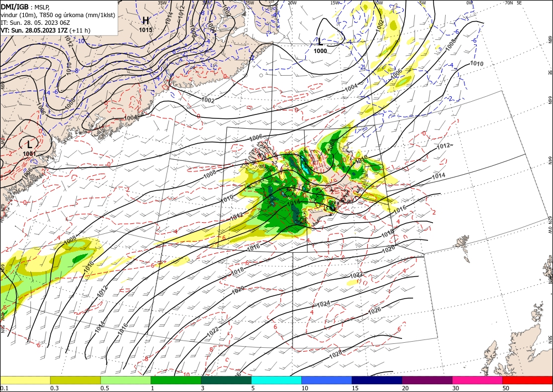Click the yellow 0.1 precipitation legend swatch
This screenshot has width=553, height=392.
[x=25, y=380]
